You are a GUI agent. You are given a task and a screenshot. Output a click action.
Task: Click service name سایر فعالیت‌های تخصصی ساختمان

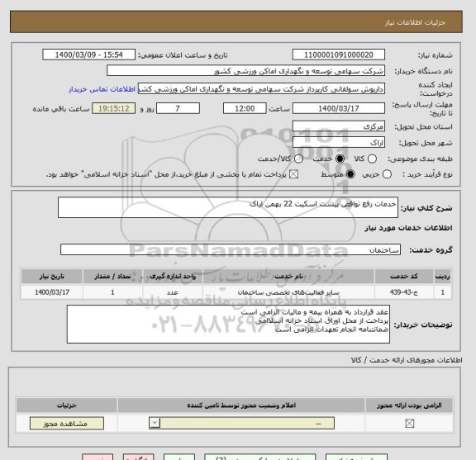click(x=288, y=292)
